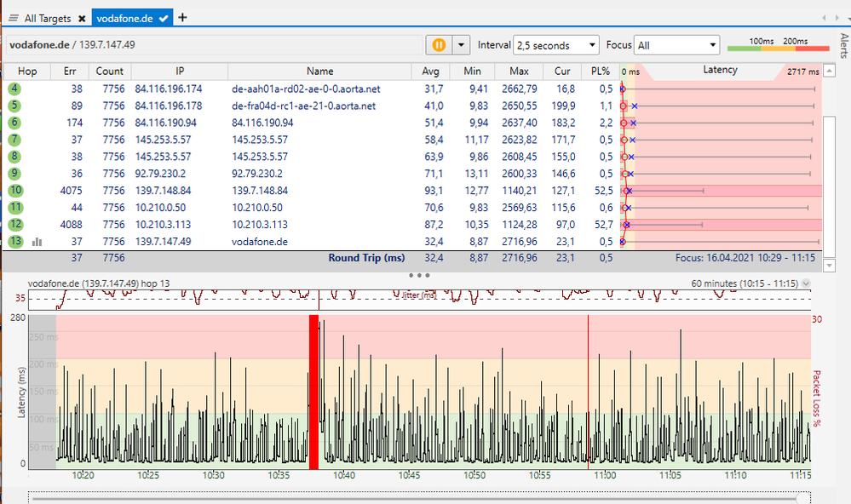Expand the 60 minutes time range chevron
The image size is (851, 504).
pos(807,283)
